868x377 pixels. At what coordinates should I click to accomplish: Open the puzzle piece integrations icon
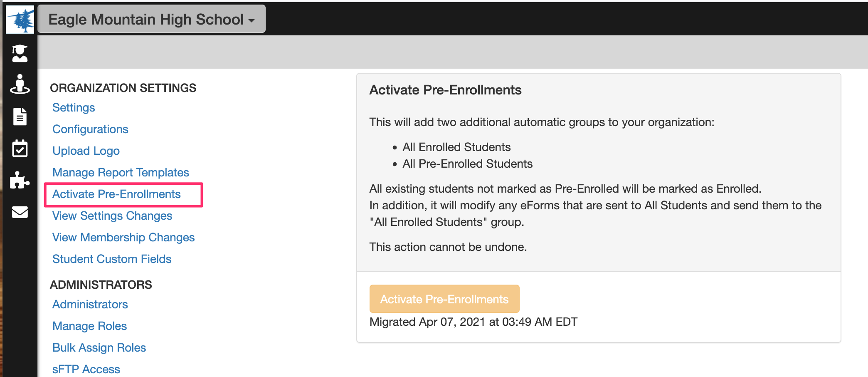click(20, 180)
